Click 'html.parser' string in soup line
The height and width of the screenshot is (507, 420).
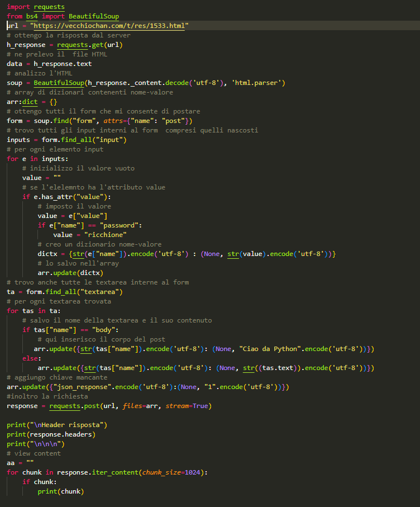click(x=256, y=83)
